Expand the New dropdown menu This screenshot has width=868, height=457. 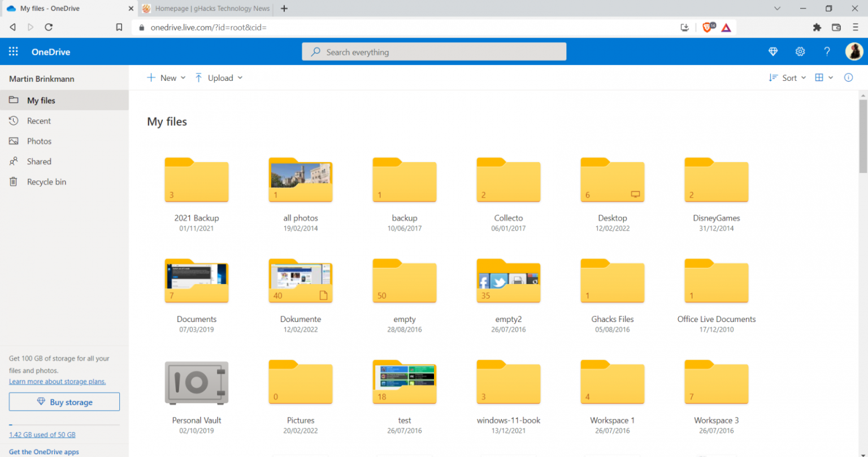tap(166, 78)
